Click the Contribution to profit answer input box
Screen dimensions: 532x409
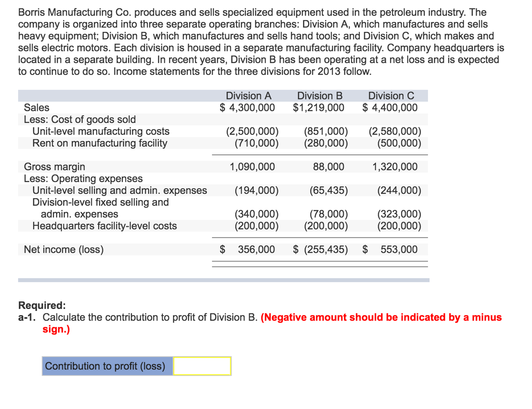pos(202,366)
